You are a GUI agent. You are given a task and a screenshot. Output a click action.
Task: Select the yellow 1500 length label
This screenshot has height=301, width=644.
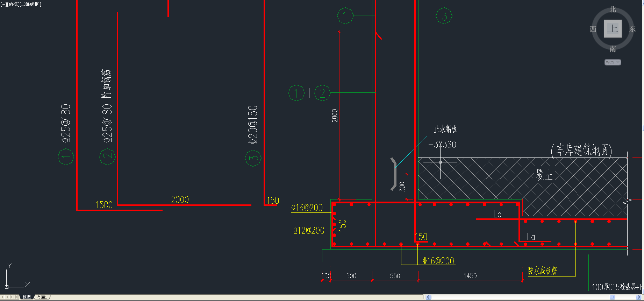pos(104,205)
